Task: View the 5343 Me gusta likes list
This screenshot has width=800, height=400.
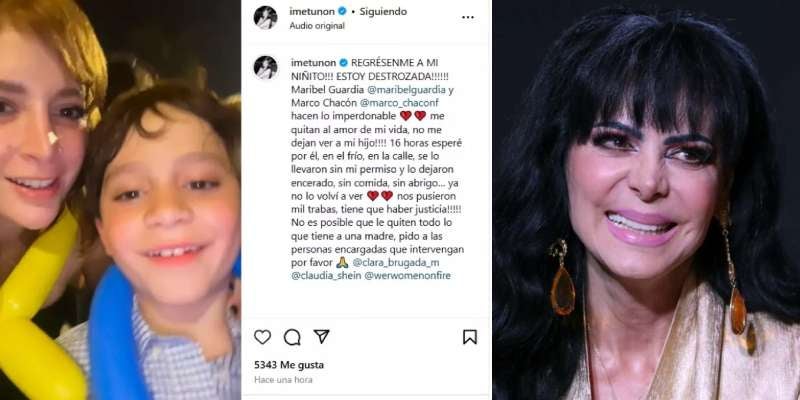Action: tap(289, 365)
